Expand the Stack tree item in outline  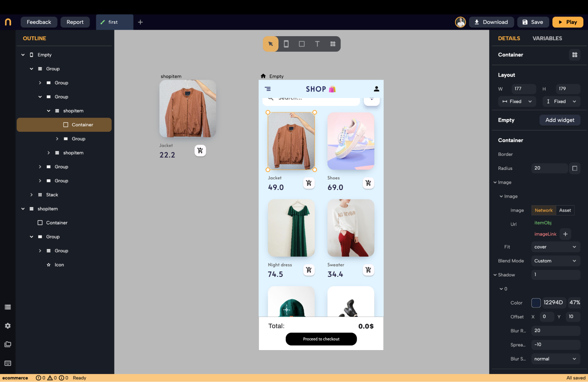tap(32, 194)
